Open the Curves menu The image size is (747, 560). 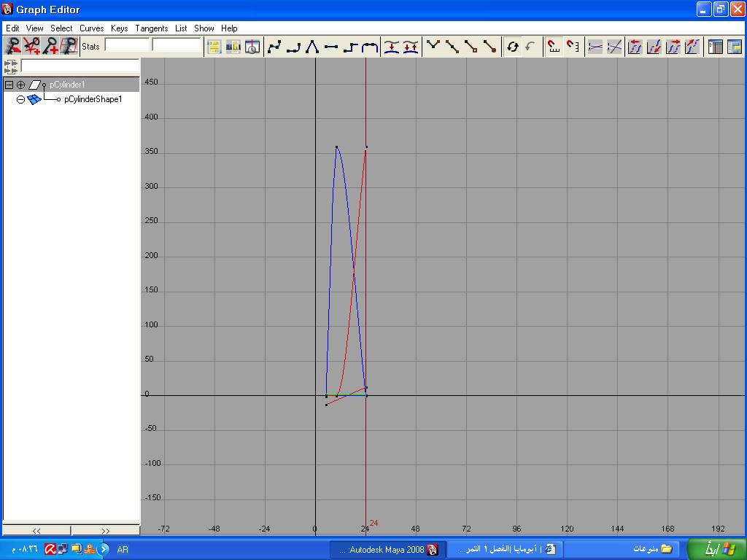pos(91,28)
